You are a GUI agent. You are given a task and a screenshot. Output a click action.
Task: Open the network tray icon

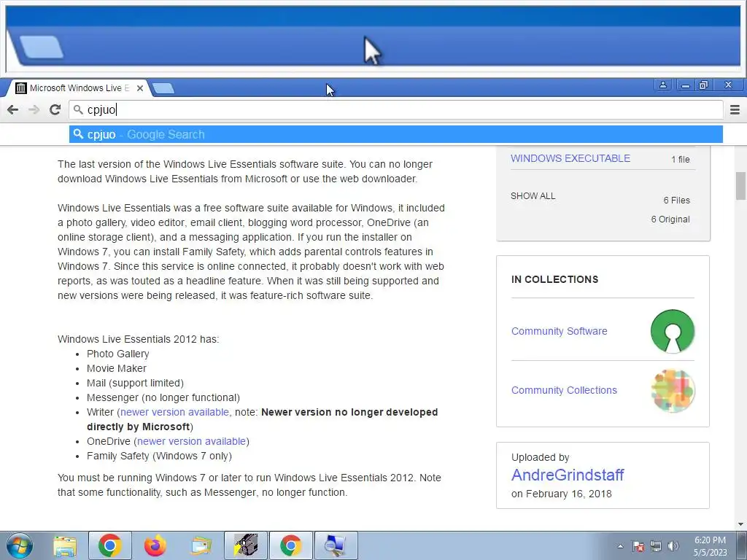[656, 546]
